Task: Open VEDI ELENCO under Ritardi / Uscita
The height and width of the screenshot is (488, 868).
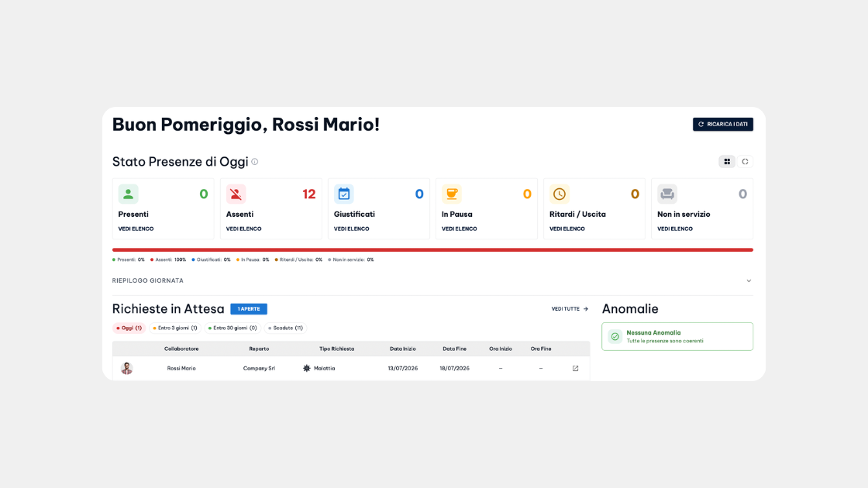Action: pos(567,229)
